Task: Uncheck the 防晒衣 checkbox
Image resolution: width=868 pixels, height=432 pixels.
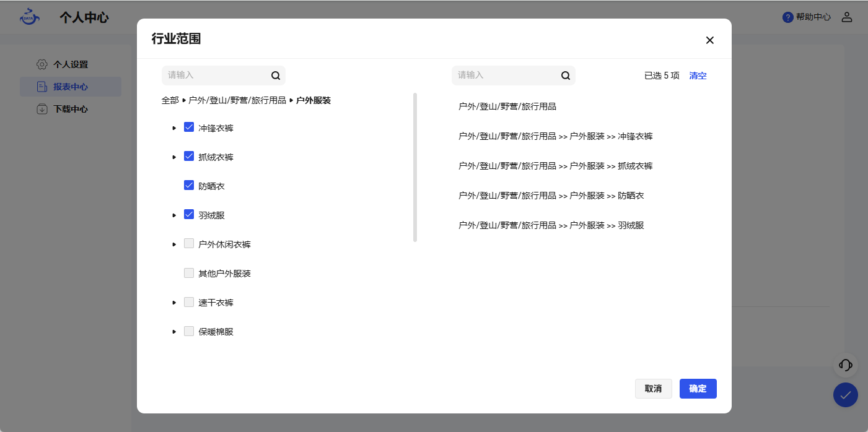Action: click(189, 185)
